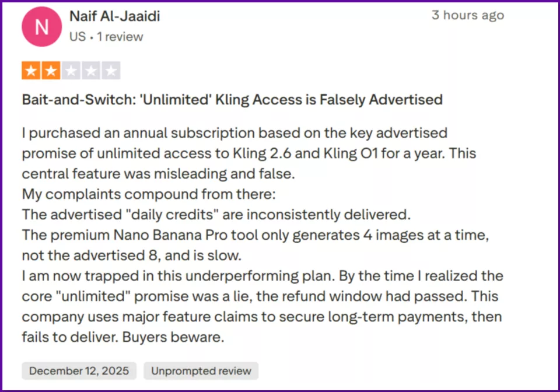This screenshot has width=560, height=392.
Task: Click the fifth gray star icon
Action: click(110, 70)
